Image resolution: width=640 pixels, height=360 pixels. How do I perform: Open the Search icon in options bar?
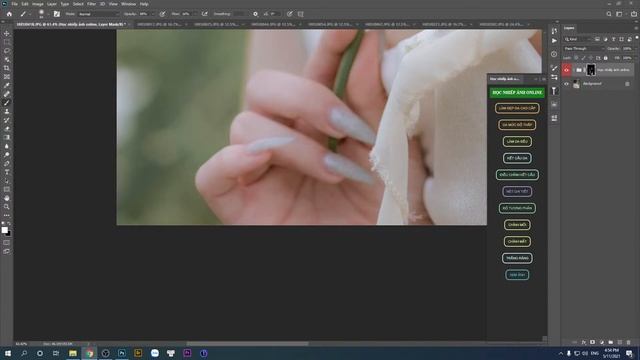609,14
